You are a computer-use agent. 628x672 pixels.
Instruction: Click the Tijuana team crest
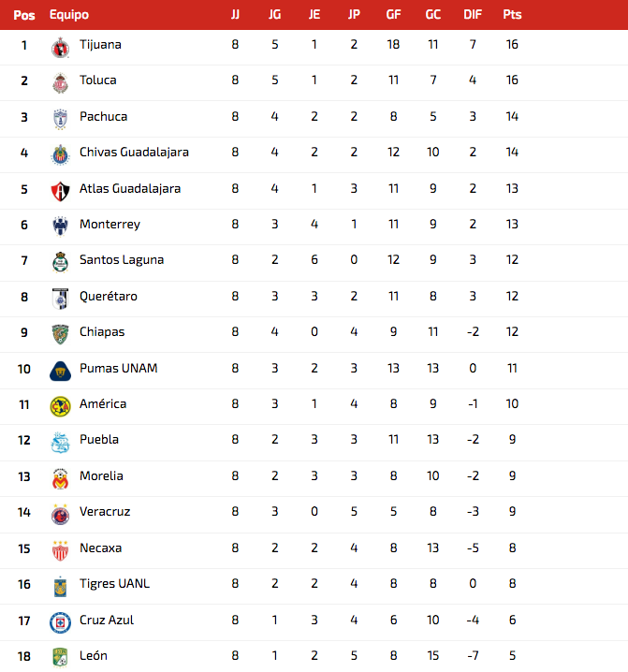(x=60, y=48)
